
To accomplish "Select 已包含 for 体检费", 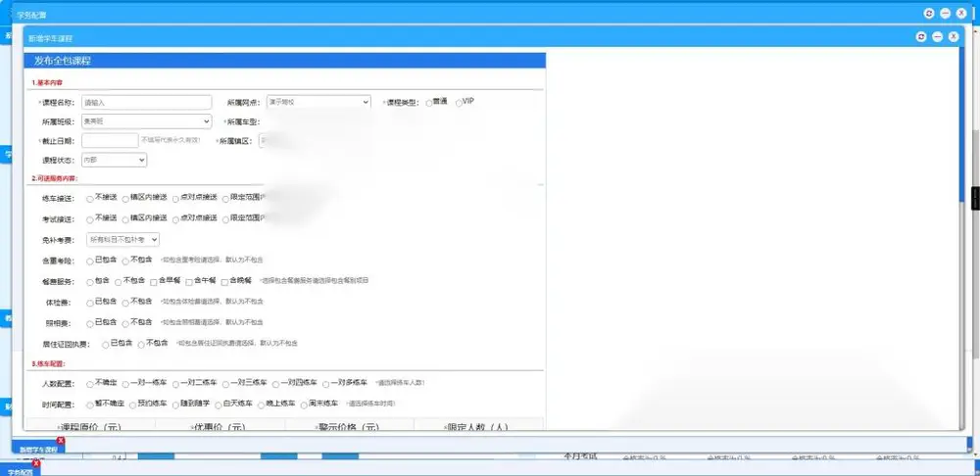I will [x=90, y=303].
